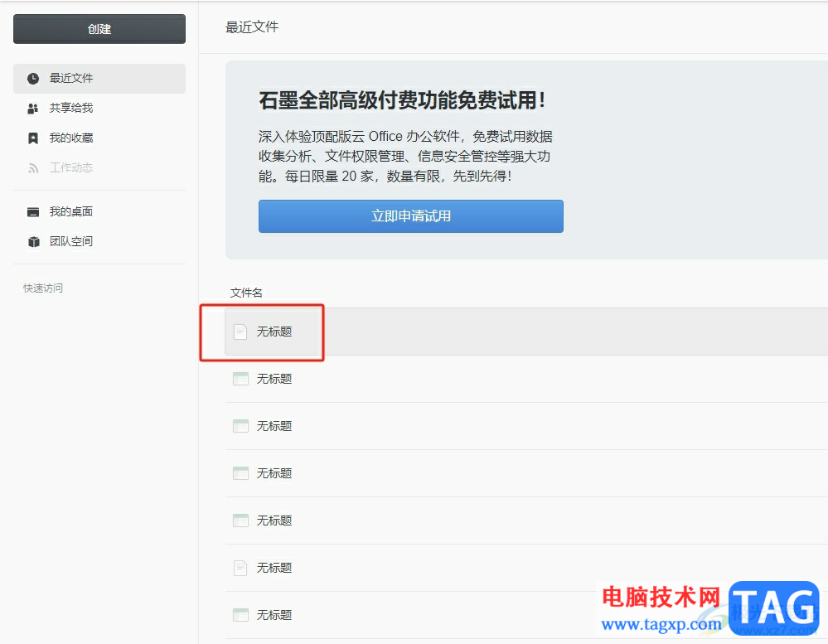Click the desktop icon beside 我的桌面
The image size is (828, 644).
[33, 212]
